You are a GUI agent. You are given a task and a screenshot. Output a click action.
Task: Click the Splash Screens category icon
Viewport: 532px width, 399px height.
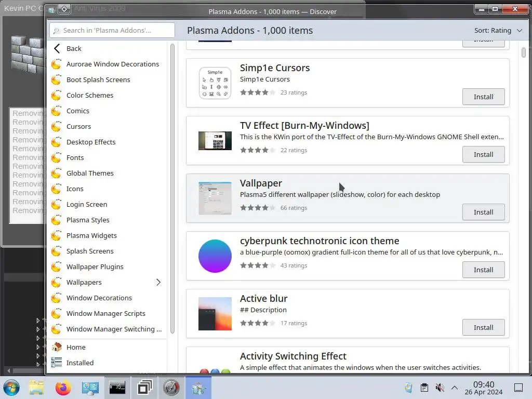56,251
